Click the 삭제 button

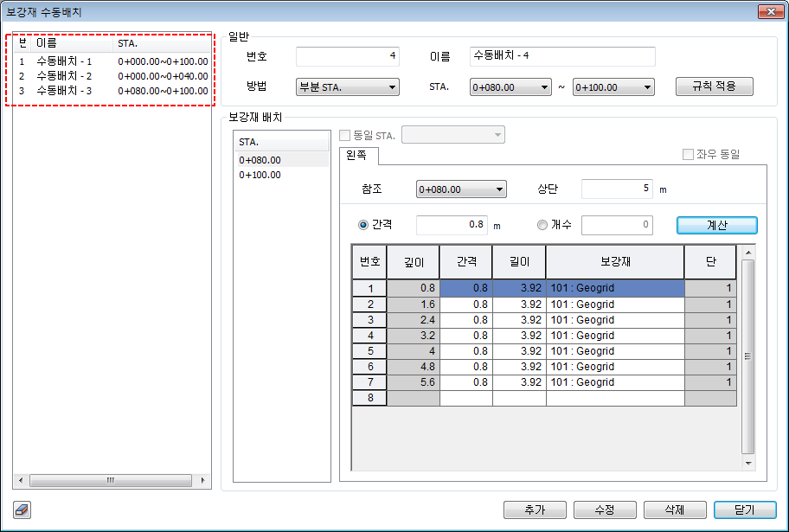click(x=674, y=510)
